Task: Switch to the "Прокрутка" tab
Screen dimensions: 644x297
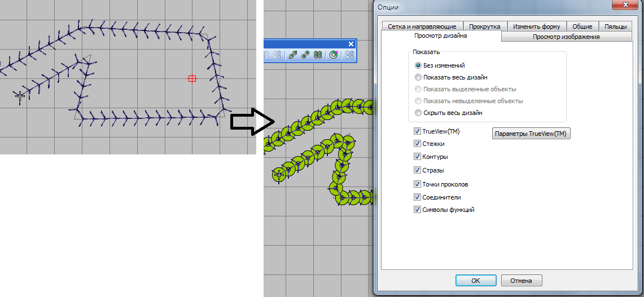Action: [x=485, y=26]
